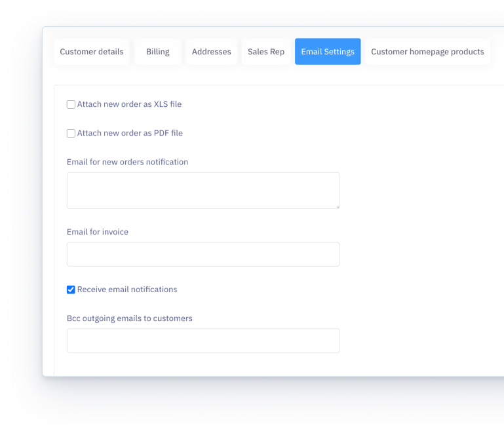Select the Sales Rep tab
Viewport: 504px width, 435px height.
tap(266, 52)
